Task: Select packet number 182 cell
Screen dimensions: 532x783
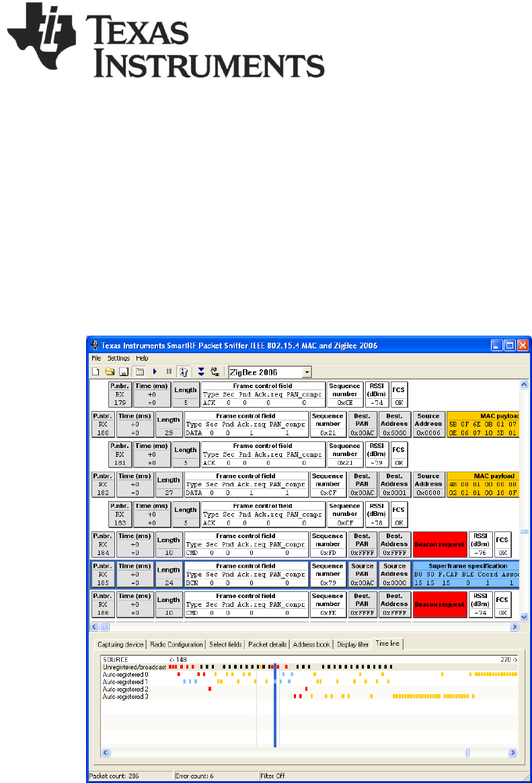Action: (103, 484)
